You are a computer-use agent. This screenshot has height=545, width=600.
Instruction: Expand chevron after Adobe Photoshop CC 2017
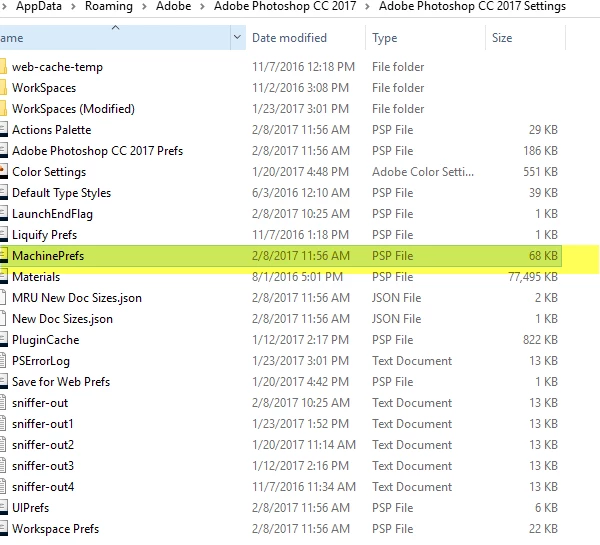click(367, 6)
